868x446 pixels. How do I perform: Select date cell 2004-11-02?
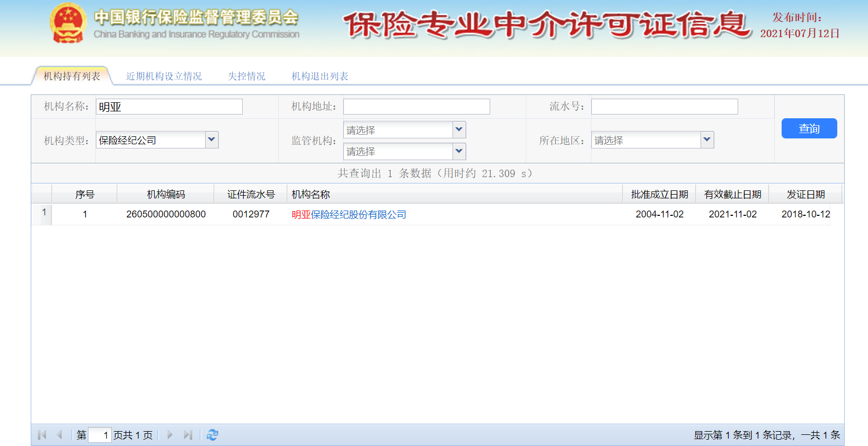[x=660, y=214]
